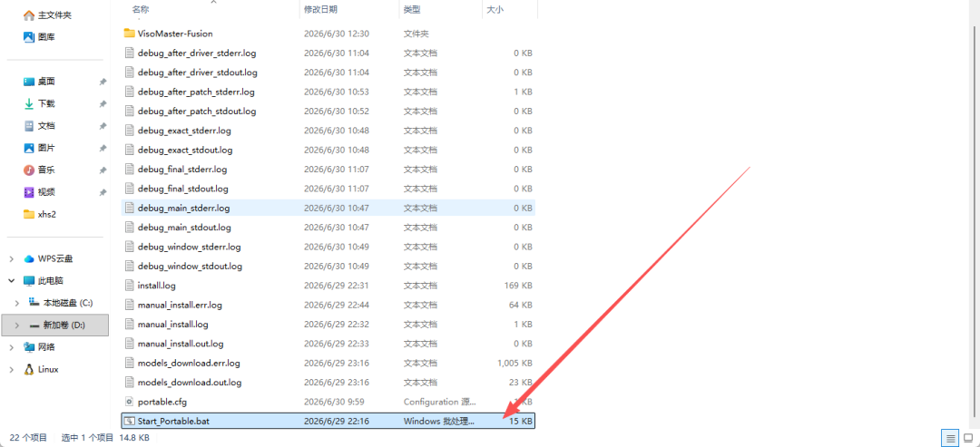Open the 下载 downloads shortcut
Screen dimensions: 980x447
(x=39, y=103)
